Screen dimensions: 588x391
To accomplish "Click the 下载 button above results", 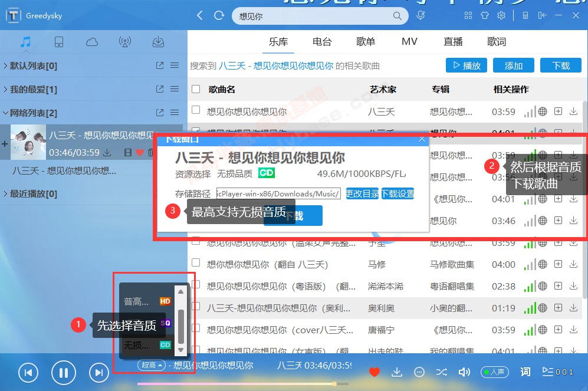I will [561, 65].
